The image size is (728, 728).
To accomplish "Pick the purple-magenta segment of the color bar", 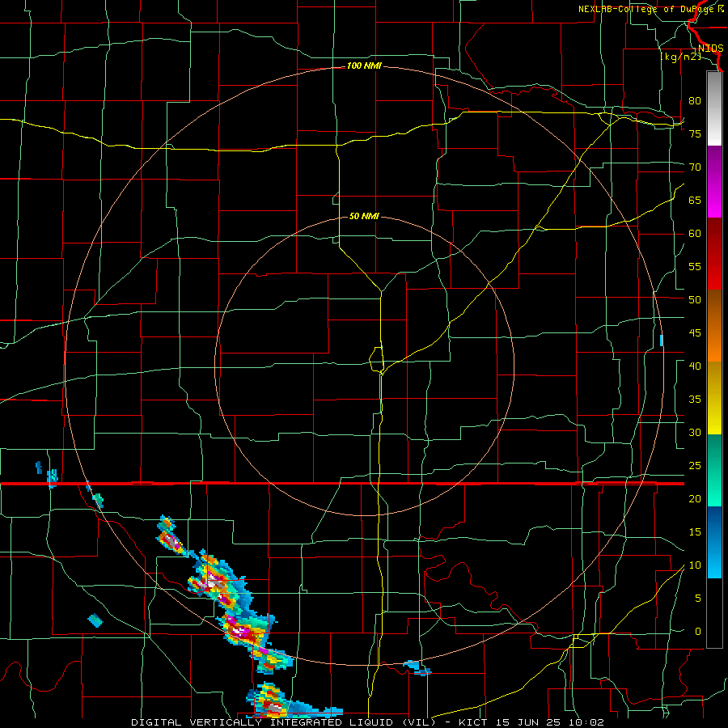I will point(714,181).
